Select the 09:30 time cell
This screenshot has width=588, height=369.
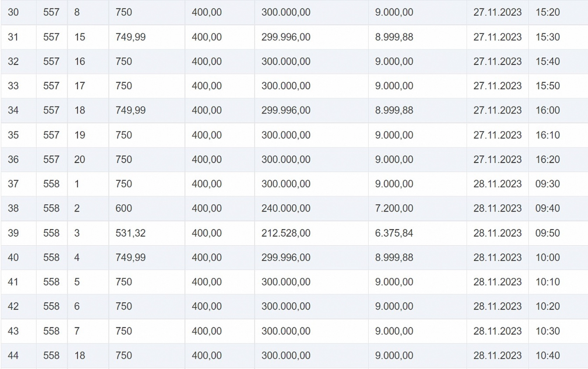[x=547, y=184]
